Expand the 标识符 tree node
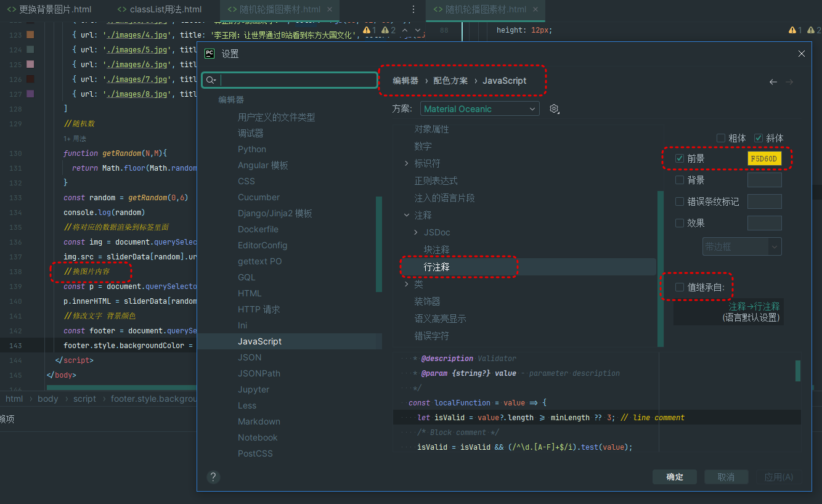Image resolution: width=822 pixels, height=504 pixels. (407, 163)
